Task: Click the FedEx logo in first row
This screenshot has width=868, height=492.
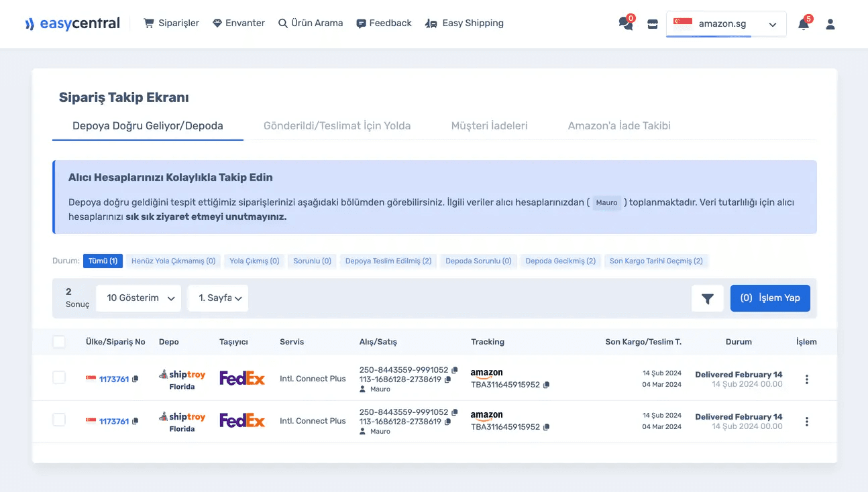Action: click(x=242, y=379)
